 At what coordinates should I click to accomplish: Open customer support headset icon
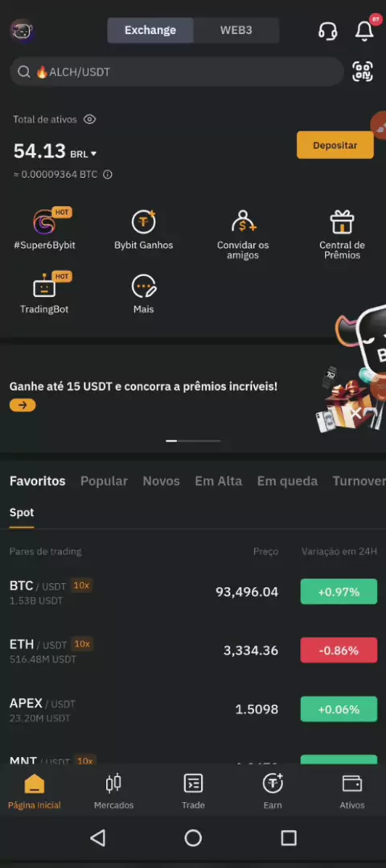[x=328, y=31]
